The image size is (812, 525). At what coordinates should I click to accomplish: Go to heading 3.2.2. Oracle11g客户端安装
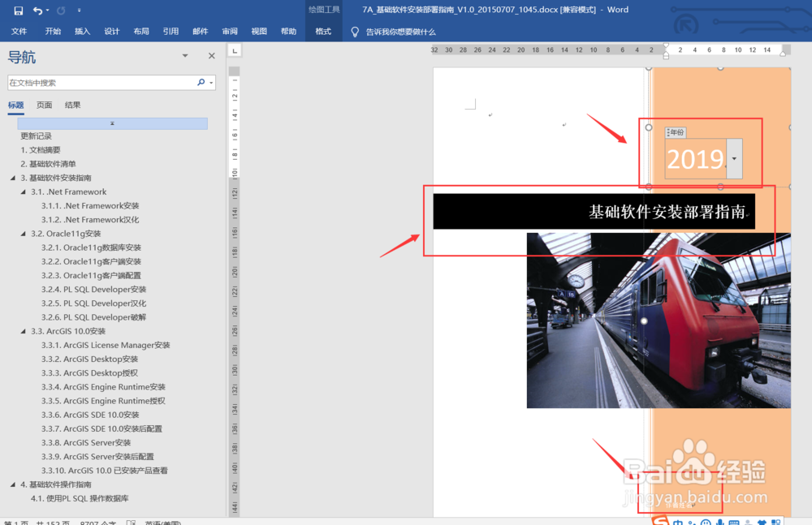pyautogui.click(x=91, y=262)
